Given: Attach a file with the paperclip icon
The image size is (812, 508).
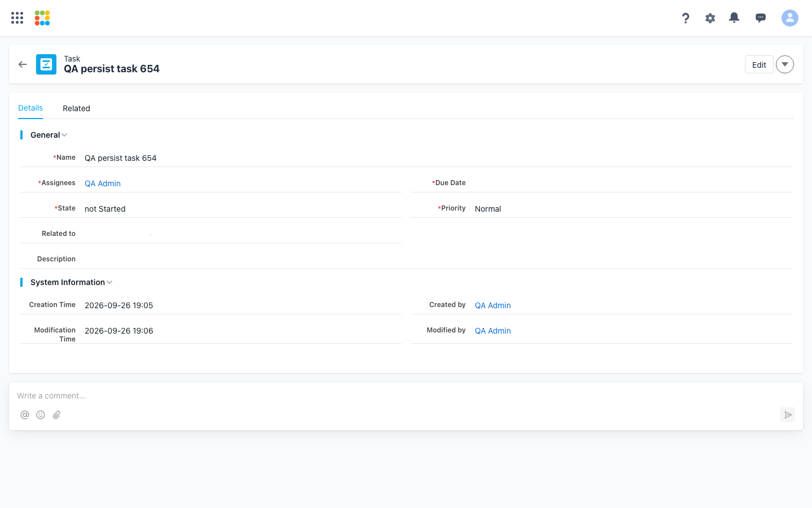Looking at the screenshot, I should click(x=56, y=415).
